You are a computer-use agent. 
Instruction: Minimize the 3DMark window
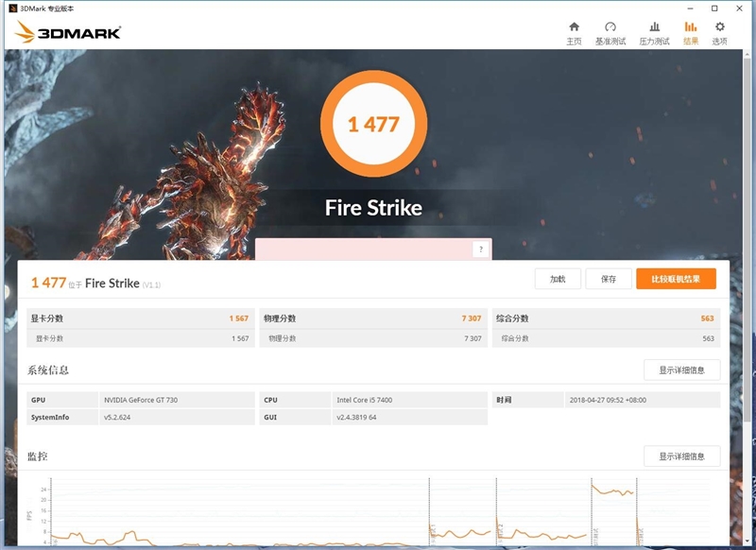(690, 9)
